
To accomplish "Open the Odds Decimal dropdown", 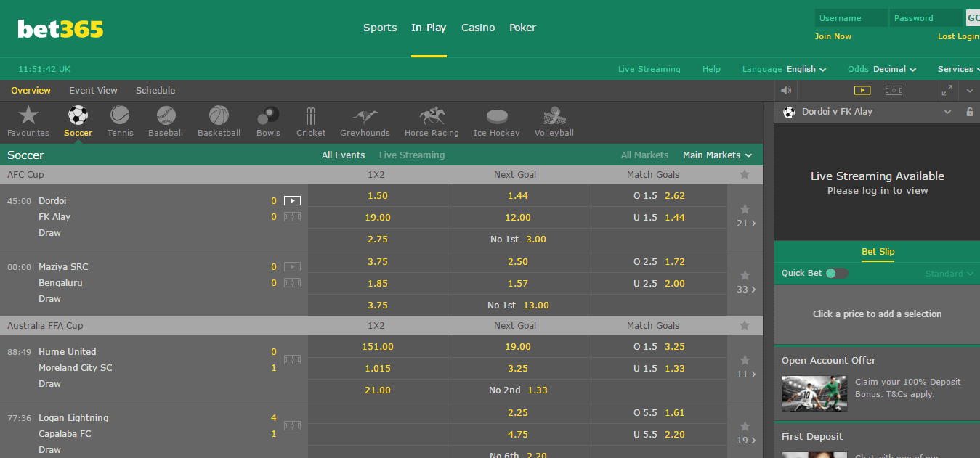I will [881, 69].
